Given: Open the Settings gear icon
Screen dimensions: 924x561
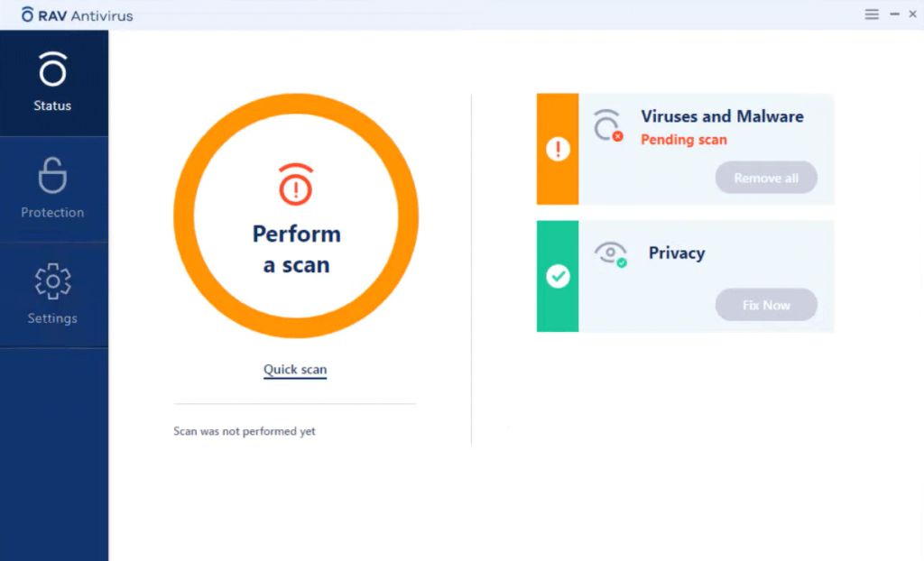Looking at the screenshot, I should tap(52, 281).
